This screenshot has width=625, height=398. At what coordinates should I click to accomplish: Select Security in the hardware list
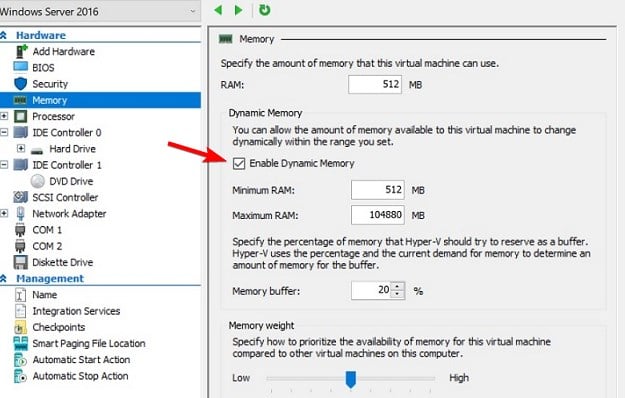(50, 84)
